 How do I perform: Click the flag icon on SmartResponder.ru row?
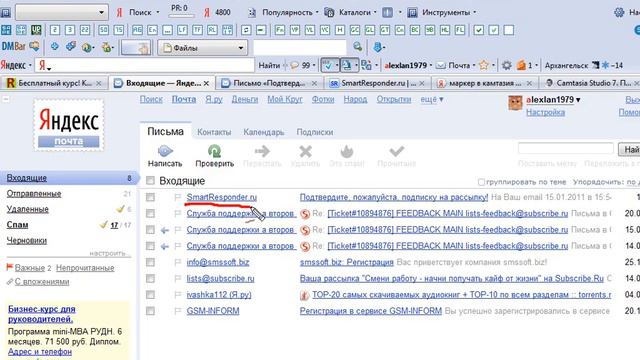point(178,198)
